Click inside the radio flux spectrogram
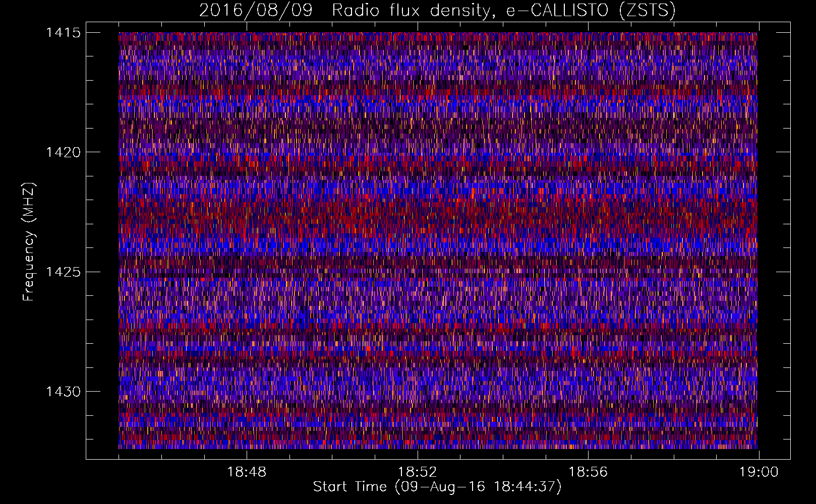 438,240
